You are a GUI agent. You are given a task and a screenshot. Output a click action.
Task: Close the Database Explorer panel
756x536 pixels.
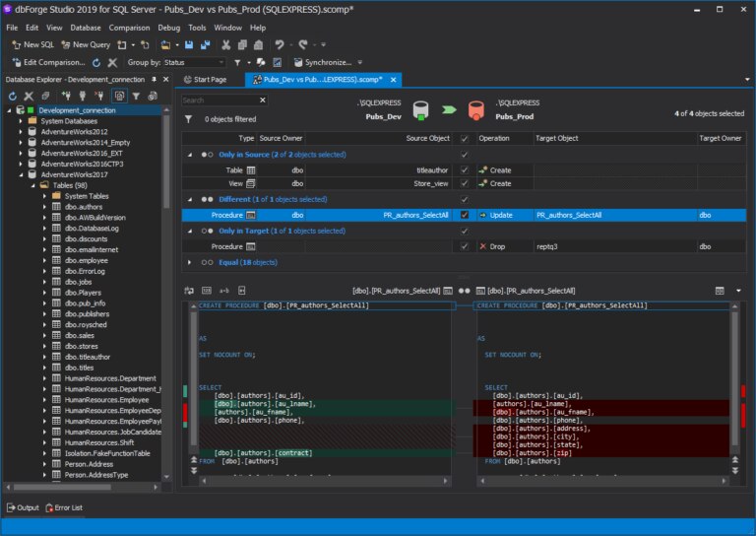click(x=165, y=79)
